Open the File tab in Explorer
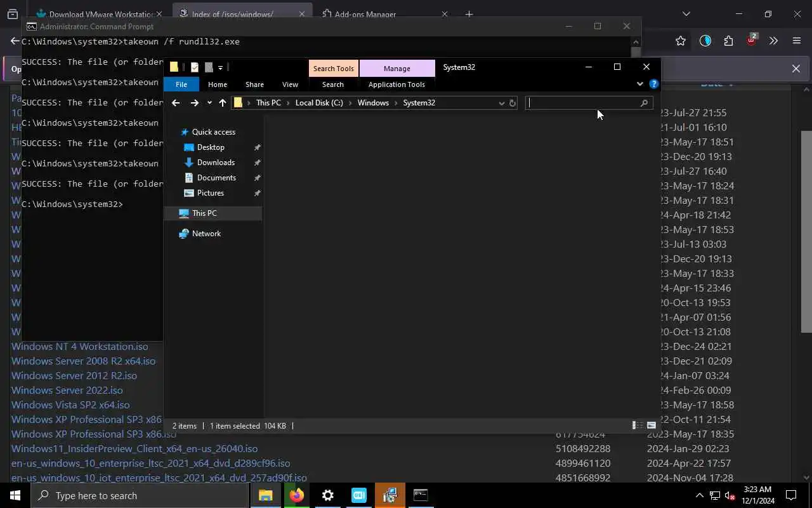The height and width of the screenshot is (508, 812). click(x=181, y=84)
